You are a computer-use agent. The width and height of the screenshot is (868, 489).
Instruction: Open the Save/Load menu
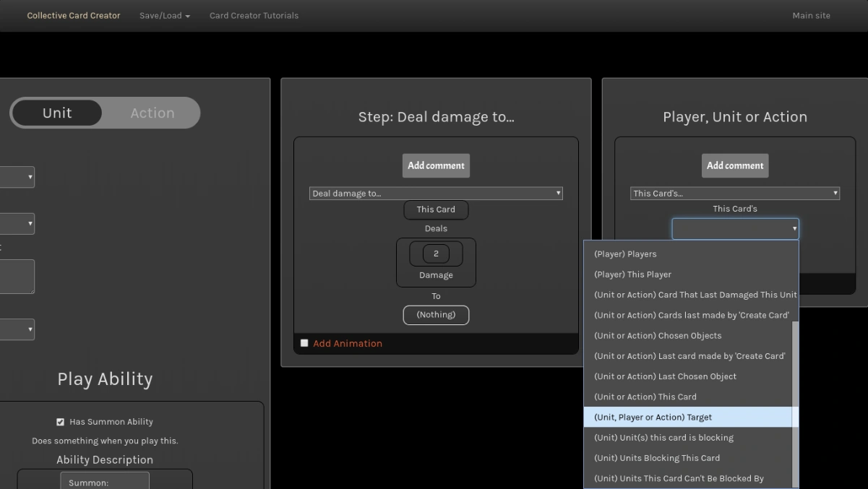pos(165,15)
